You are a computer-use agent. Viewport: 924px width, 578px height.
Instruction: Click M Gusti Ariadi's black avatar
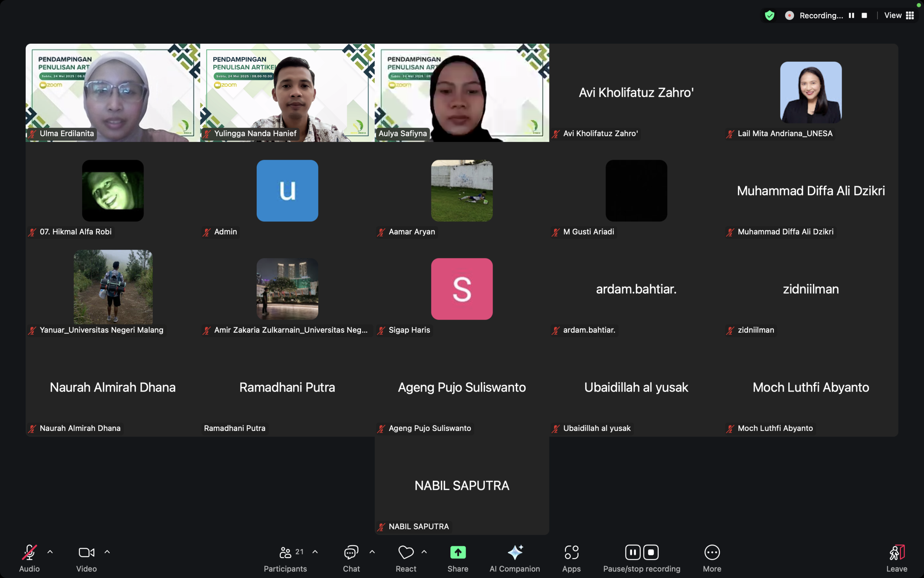pyautogui.click(x=636, y=190)
